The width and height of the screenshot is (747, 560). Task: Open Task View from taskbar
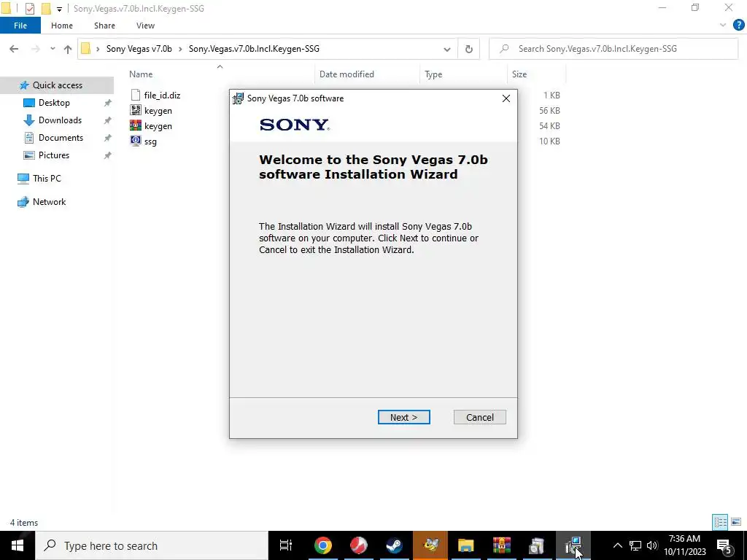[x=286, y=545]
